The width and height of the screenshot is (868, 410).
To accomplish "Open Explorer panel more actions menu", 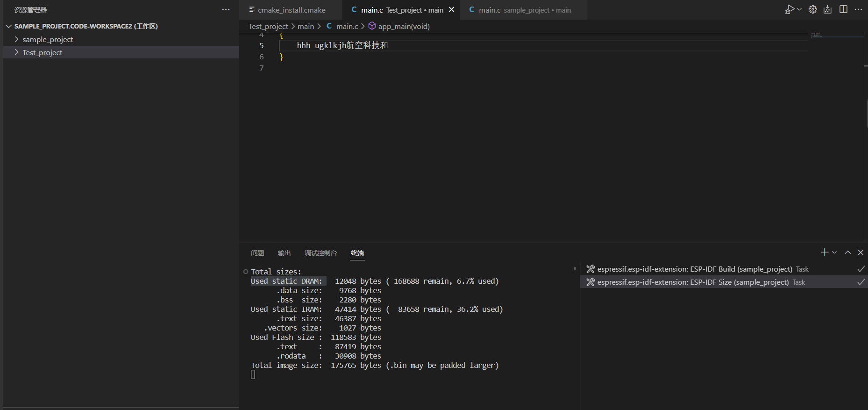I will (x=226, y=9).
